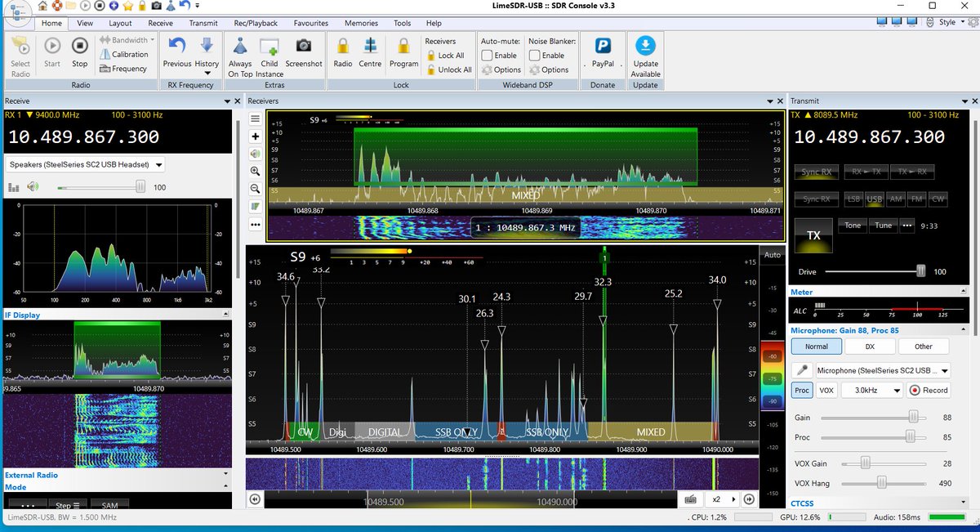The image size is (980, 532).
Task: Toggle Always On Top
Action: (240, 56)
